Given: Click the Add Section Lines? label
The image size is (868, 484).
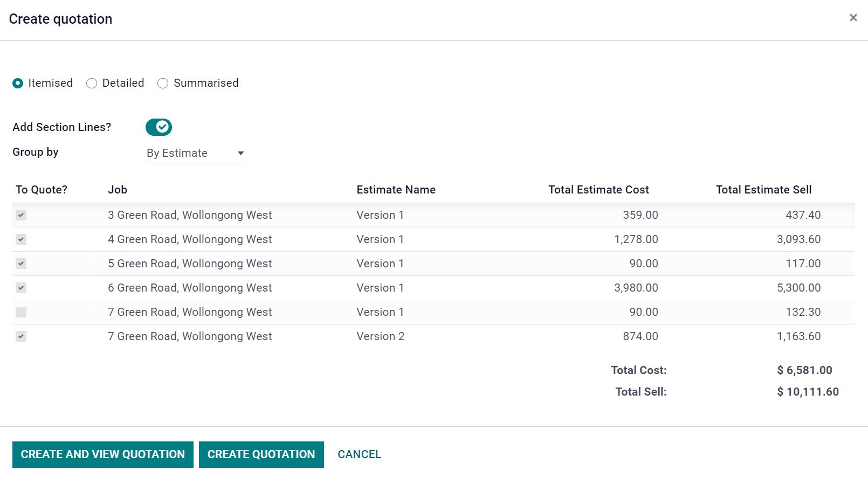Looking at the screenshot, I should 62,127.
